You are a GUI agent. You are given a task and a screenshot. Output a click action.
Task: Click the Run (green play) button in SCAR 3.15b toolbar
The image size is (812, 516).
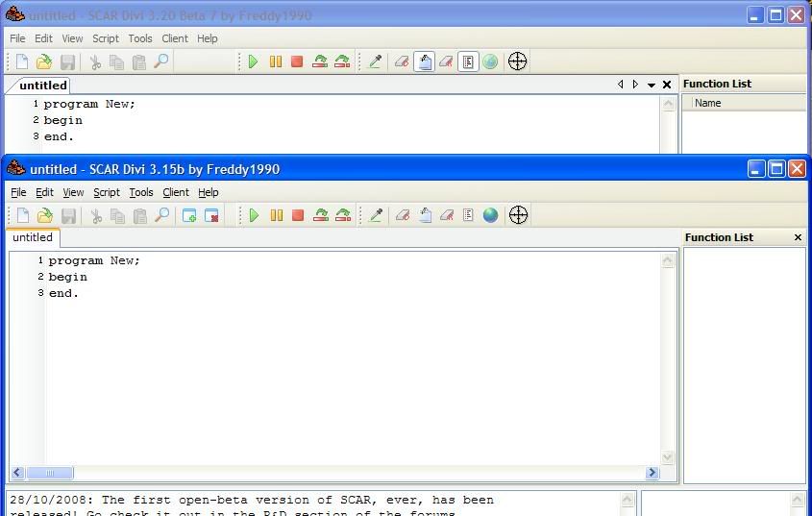[254, 215]
